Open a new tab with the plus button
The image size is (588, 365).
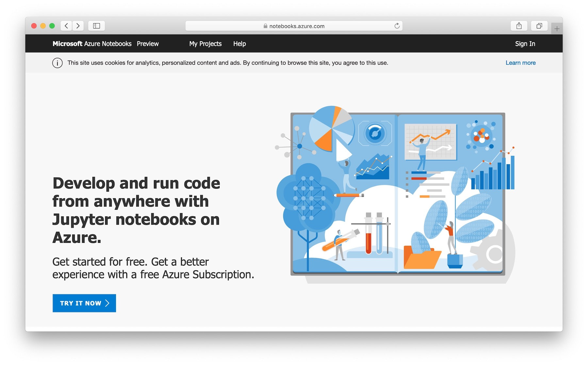[557, 29]
